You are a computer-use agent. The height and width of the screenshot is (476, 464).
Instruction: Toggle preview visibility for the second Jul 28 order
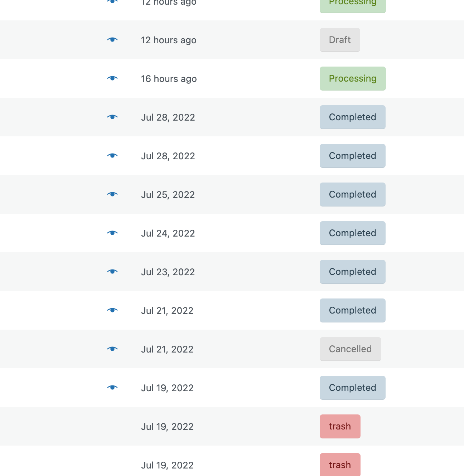coord(112,156)
